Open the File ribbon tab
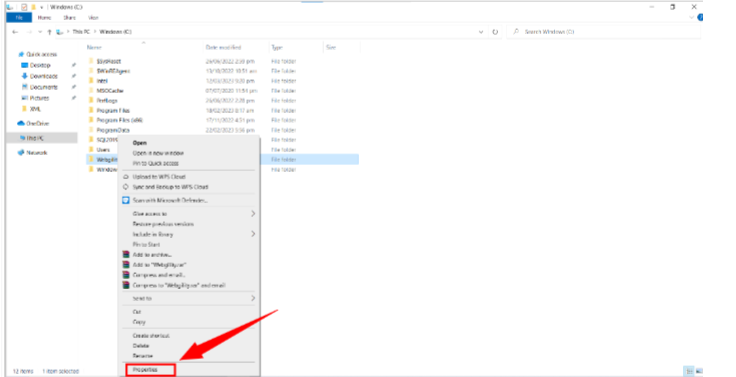Viewport: 736px width, 377px height. 19,18
